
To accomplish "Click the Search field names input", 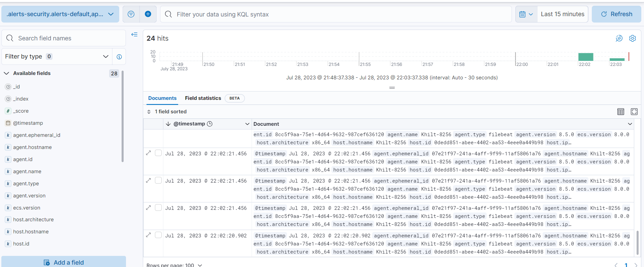I will click(64, 38).
